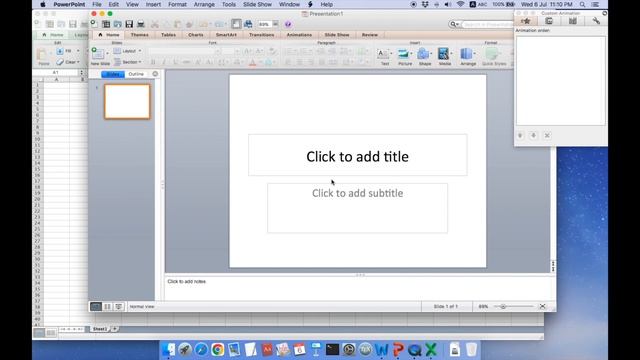Screen dimensions: 640x360
Task: Click the notes area 'Click to add notes'
Action: (x=187, y=282)
